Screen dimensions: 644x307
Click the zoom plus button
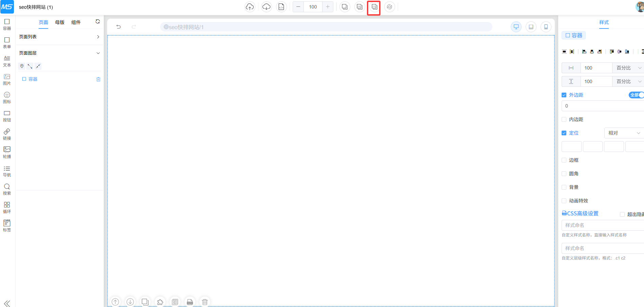click(328, 7)
